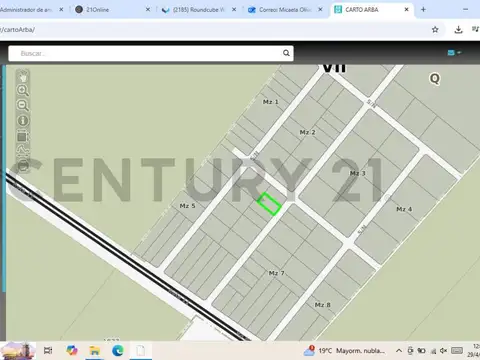The image size is (480, 360).
Task: Open File Explorer from taskbar
Action: coord(95,350)
